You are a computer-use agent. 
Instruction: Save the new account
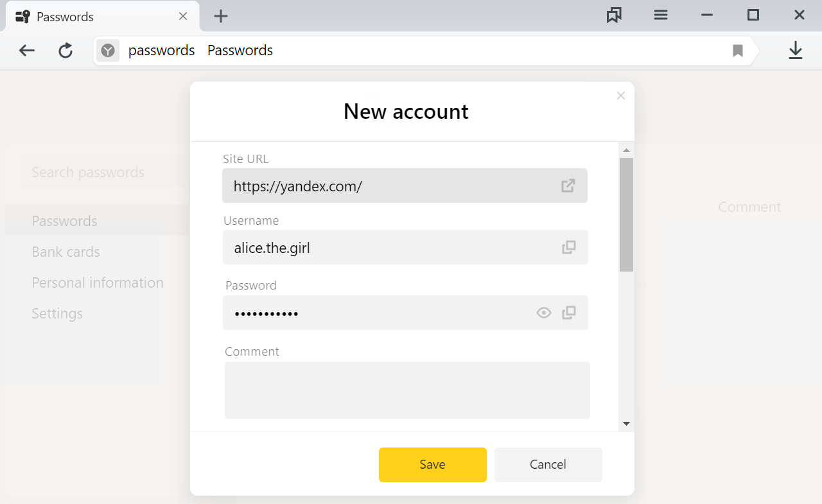(x=433, y=464)
